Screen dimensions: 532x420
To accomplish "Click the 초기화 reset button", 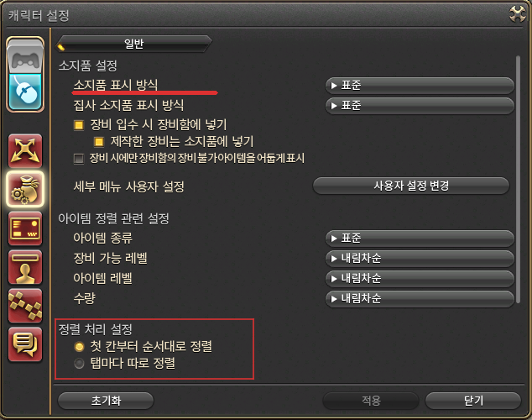I will (x=106, y=401).
